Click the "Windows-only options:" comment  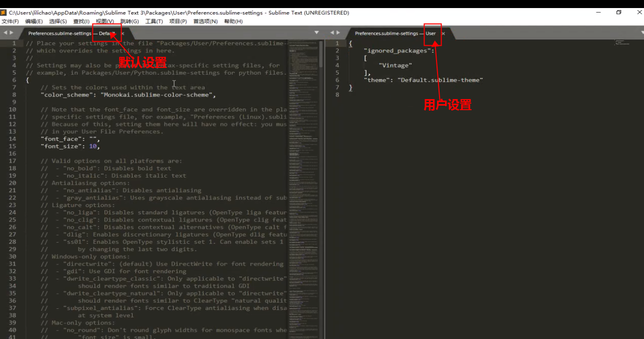click(85, 257)
